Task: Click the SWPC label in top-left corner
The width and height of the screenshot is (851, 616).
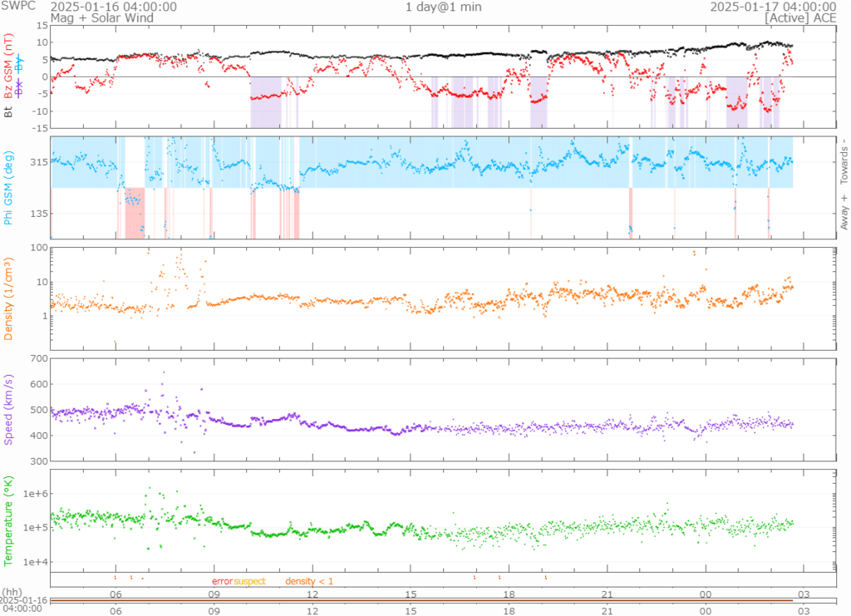Action: pyautogui.click(x=17, y=7)
